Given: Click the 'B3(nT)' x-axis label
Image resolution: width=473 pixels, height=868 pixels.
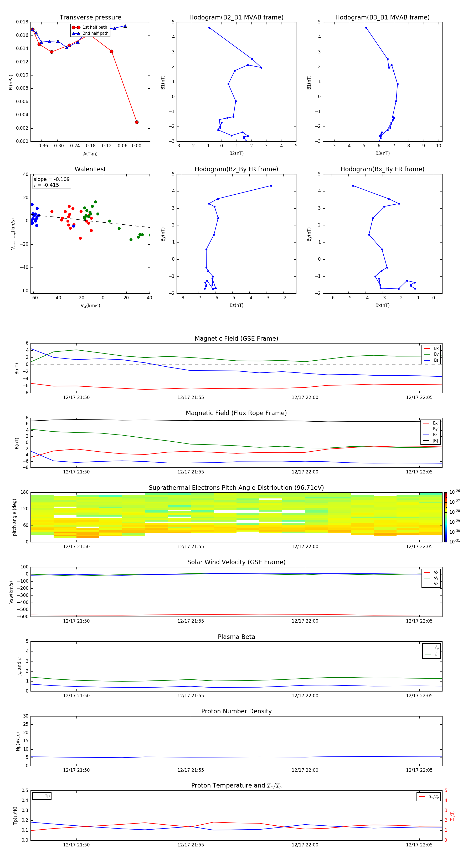Looking at the screenshot, I should (382, 153).
